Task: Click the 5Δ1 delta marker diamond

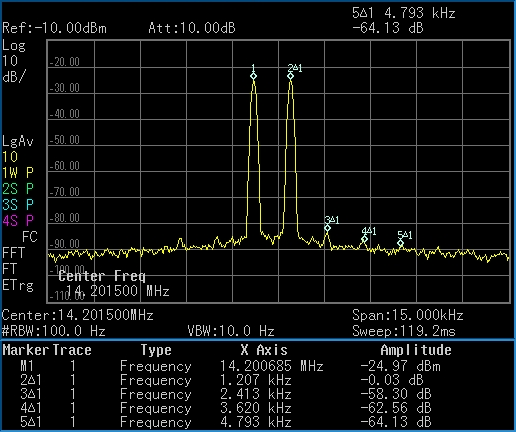Action: click(x=400, y=243)
